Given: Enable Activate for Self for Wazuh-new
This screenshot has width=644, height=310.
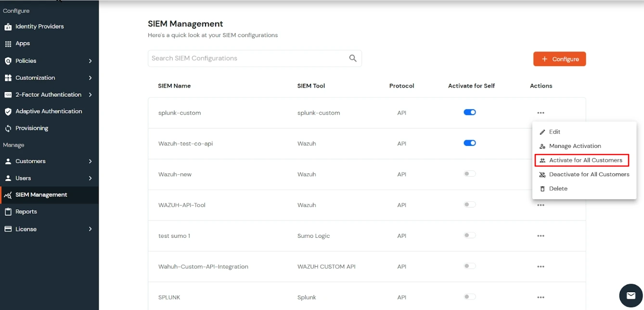Looking at the screenshot, I should pyautogui.click(x=470, y=174).
